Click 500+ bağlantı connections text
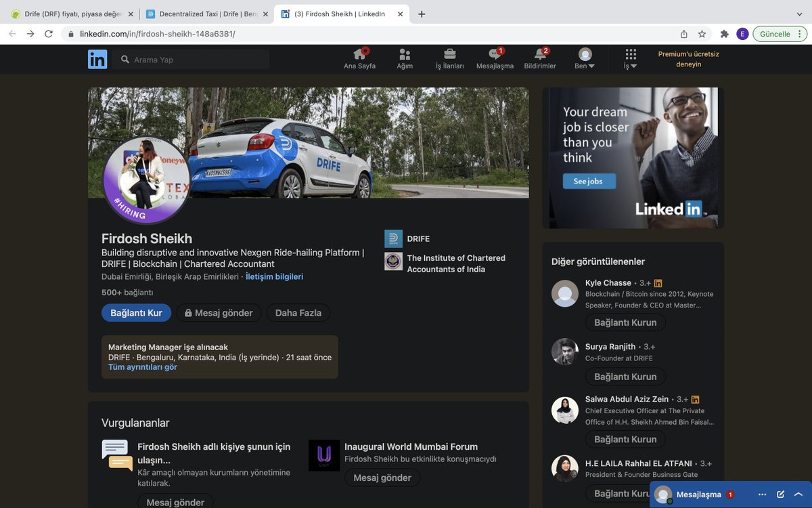The height and width of the screenshot is (508, 812). coord(127,293)
